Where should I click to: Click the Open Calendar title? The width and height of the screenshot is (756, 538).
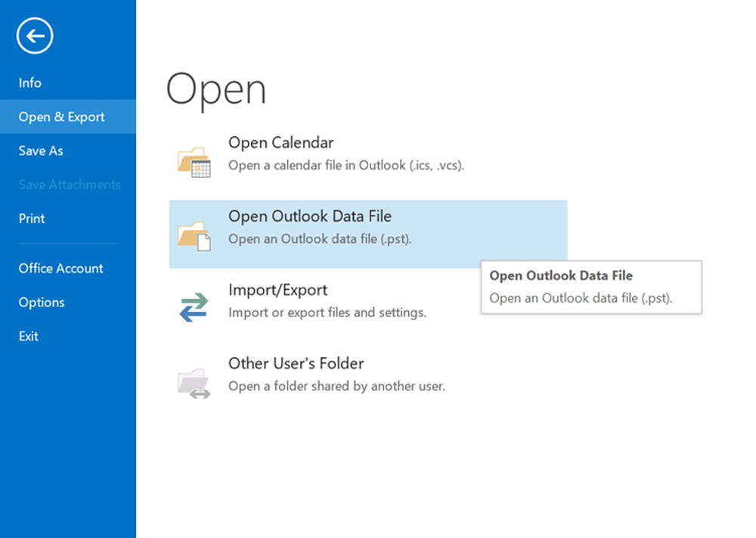[280, 142]
